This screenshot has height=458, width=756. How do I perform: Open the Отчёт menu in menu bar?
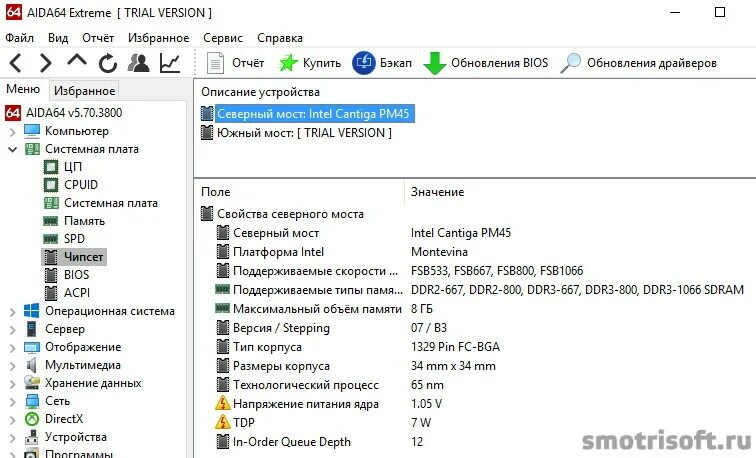point(98,38)
